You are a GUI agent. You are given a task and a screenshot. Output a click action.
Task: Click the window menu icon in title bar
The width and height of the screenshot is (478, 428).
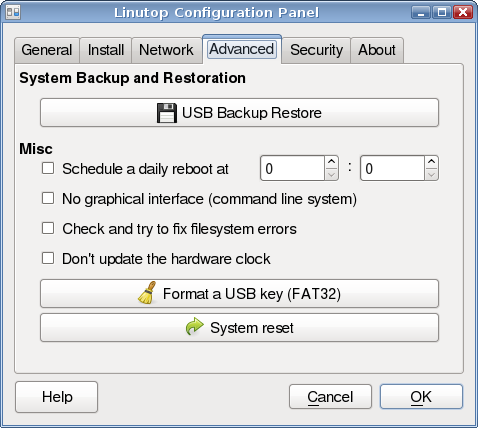tap(13, 12)
